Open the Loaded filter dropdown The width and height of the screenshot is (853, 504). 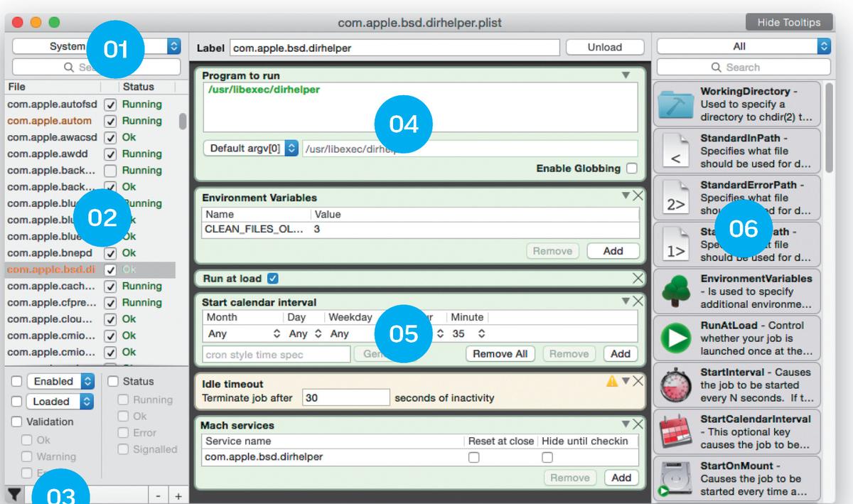tap(60, 402)
